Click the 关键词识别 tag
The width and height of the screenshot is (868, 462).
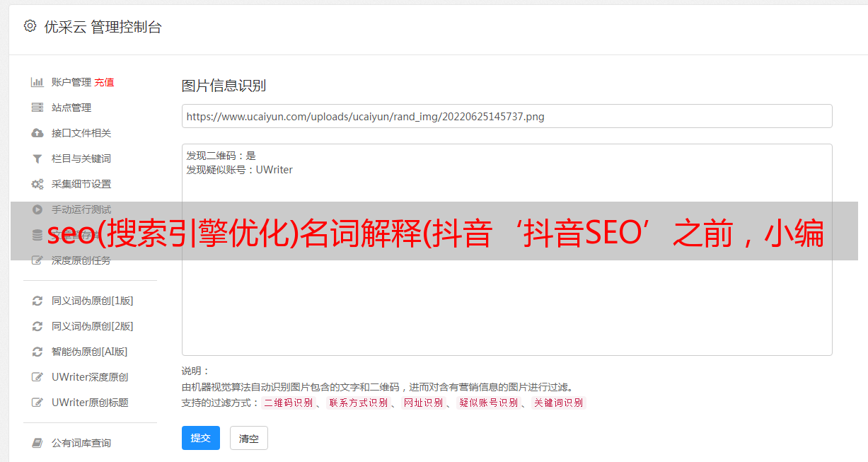pos(559,403)
